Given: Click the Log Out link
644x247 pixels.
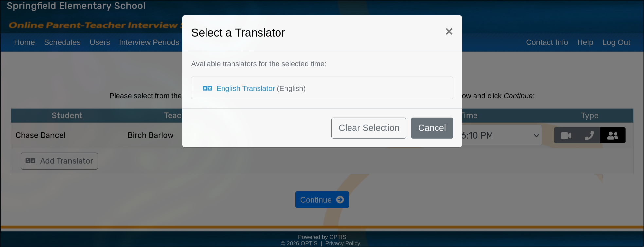Looking at the screenshot, I should click(x=616, y=42).
